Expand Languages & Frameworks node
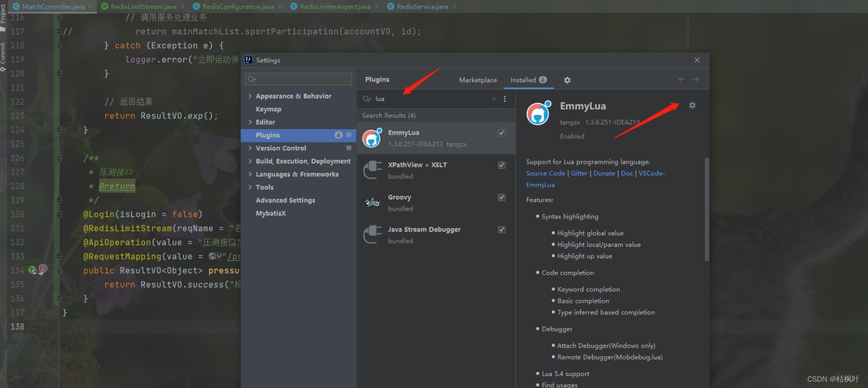Image resolution: width=868 pixels, height=388 pixels. [x=250, y=174]
